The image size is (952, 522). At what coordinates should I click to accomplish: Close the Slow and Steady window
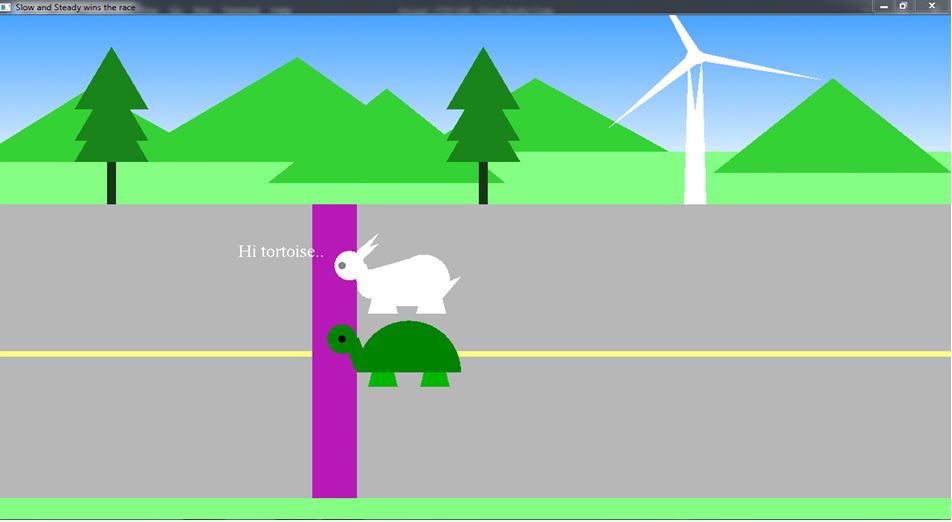tap(932, 6)
